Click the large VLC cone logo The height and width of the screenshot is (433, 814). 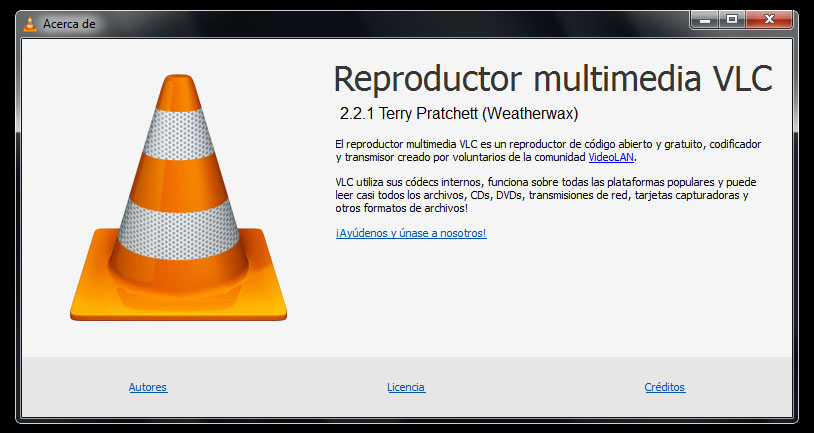(x=179, y=197)
